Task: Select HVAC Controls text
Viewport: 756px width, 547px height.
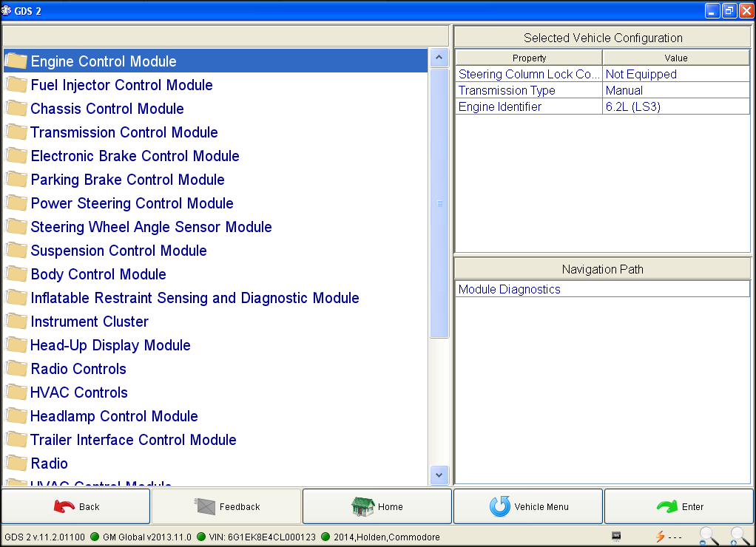Action: pyautogui.click(x=79, y=392)
